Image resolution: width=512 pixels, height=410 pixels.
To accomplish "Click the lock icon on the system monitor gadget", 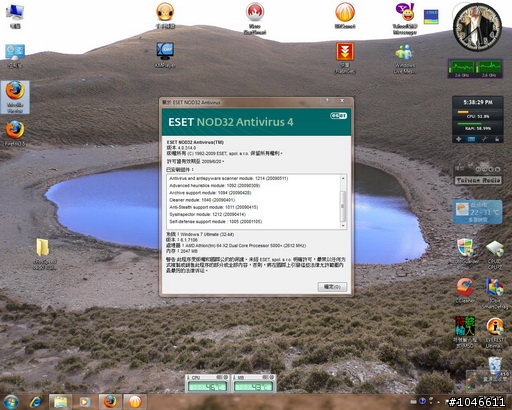I will 497,139.
